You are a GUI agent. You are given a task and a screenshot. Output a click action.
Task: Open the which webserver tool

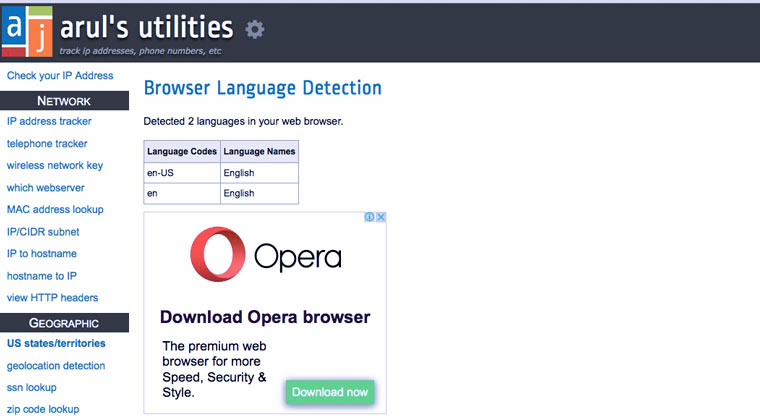[x=46, y=188]
